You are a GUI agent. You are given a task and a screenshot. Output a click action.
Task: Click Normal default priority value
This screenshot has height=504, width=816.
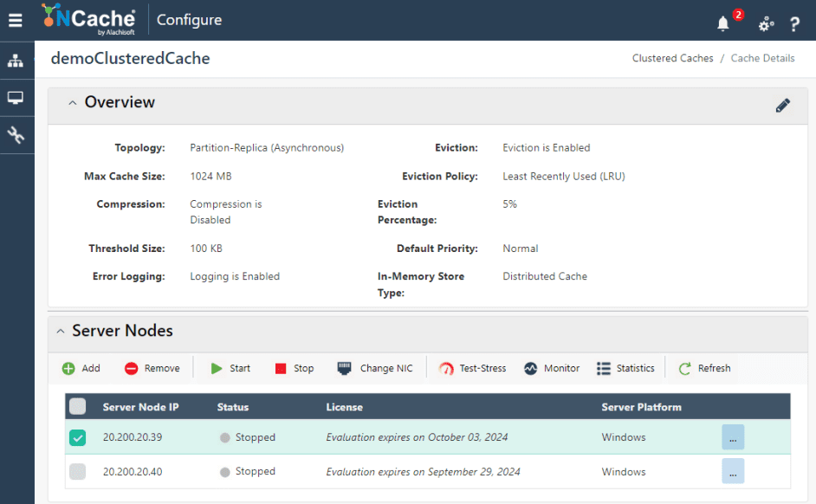click(x=521, y=249)
